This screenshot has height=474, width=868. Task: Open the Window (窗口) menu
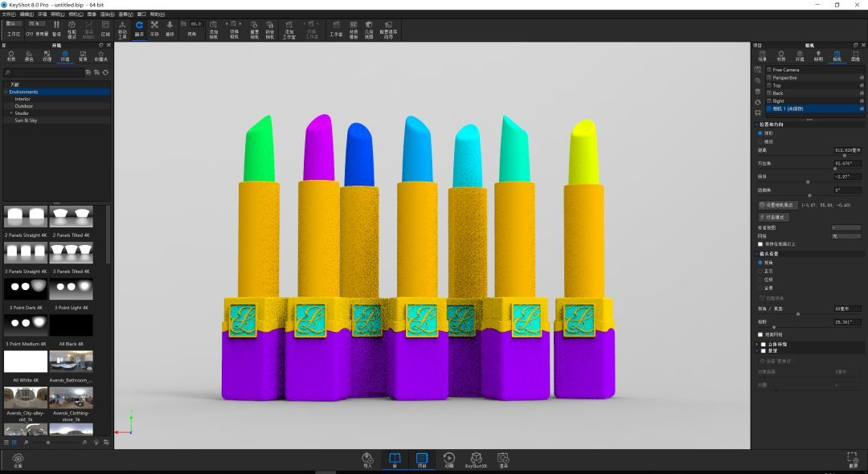141,14
